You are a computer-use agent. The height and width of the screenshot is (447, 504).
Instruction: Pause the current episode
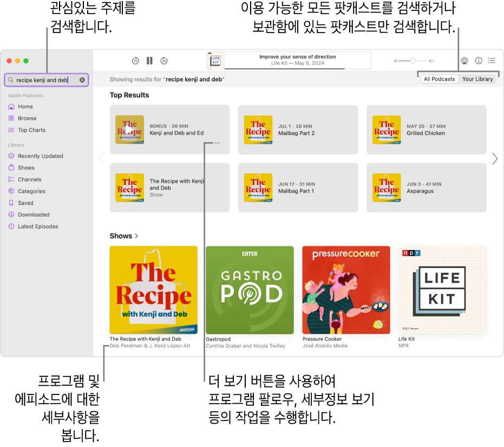(x=149, y=61)
